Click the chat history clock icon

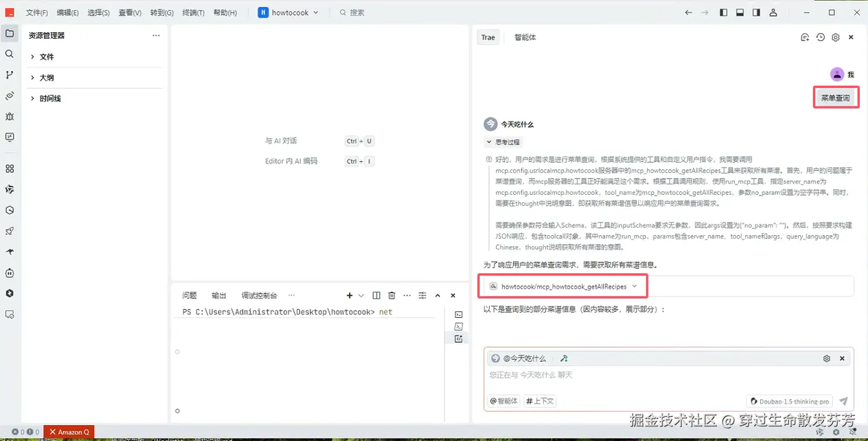(x=820, y=37)
